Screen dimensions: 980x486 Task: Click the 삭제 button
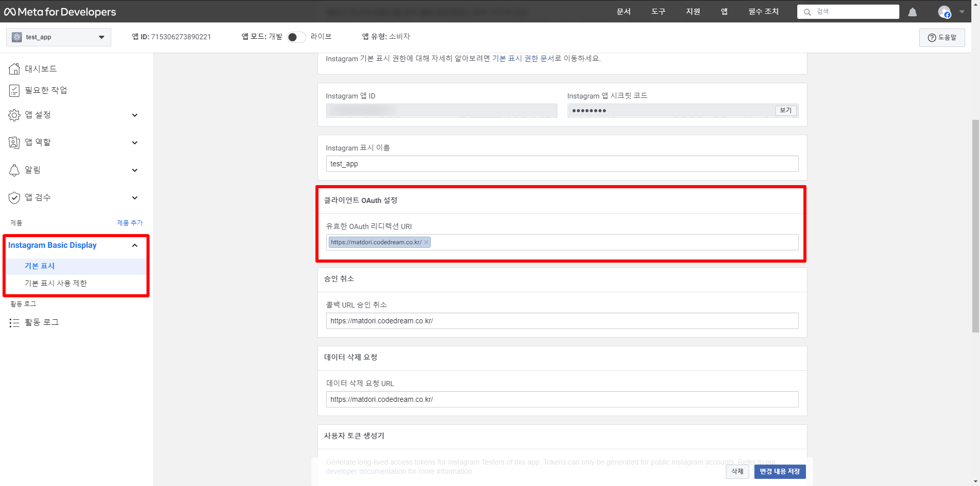[x=738, y=472]
